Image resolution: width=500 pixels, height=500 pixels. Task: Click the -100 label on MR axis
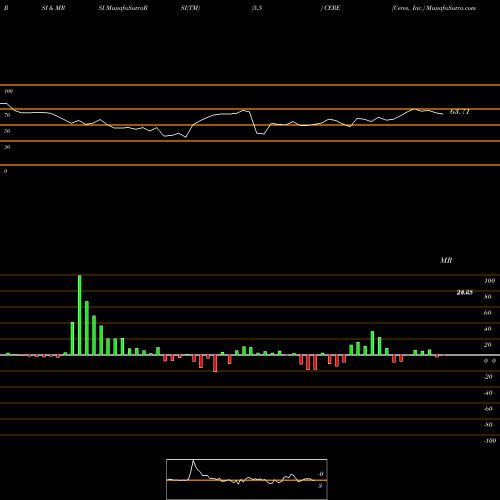pyautogui.click(x=490, y=441)
